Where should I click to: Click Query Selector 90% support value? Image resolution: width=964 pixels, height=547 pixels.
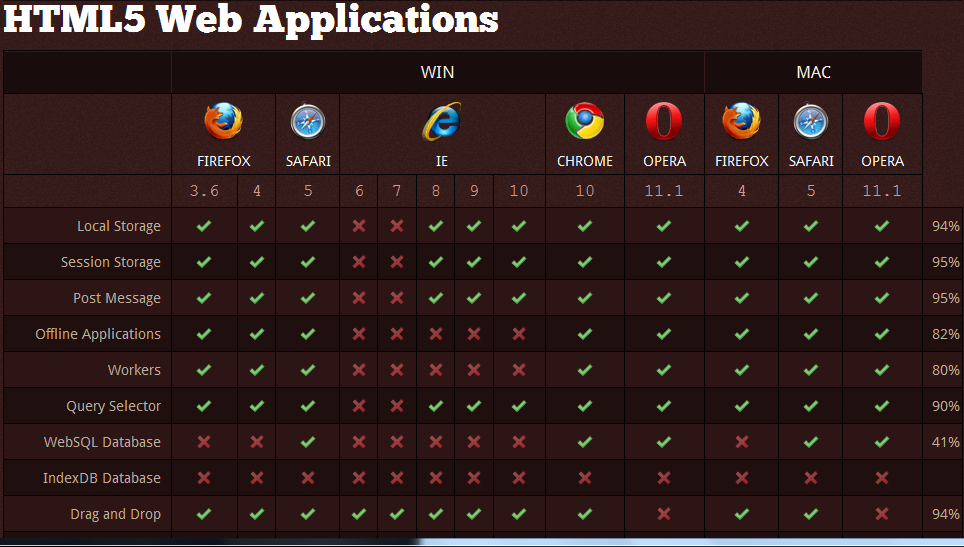coord(946,406)
